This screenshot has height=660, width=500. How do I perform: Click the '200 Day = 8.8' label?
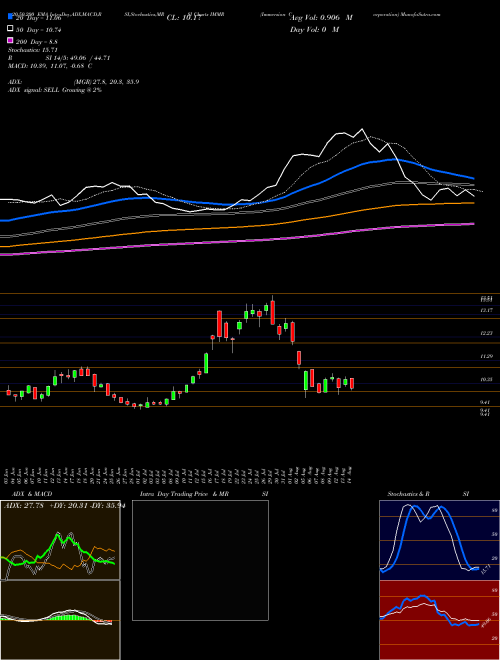pos(37,42)
